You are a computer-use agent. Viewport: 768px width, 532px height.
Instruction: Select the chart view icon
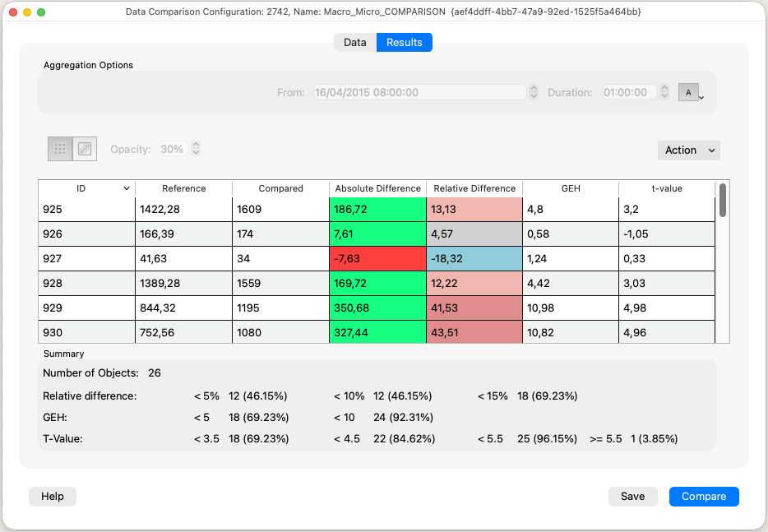pyautogui.click(x=85, y=149)
